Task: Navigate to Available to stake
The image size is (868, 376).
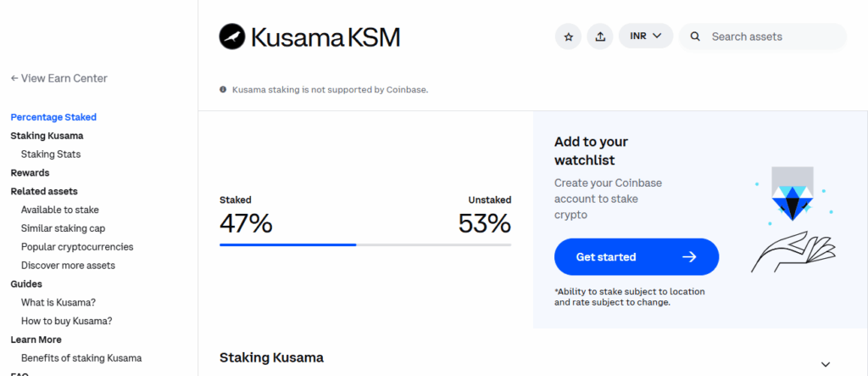Action: pyautogui.click(x=60, y=210)
